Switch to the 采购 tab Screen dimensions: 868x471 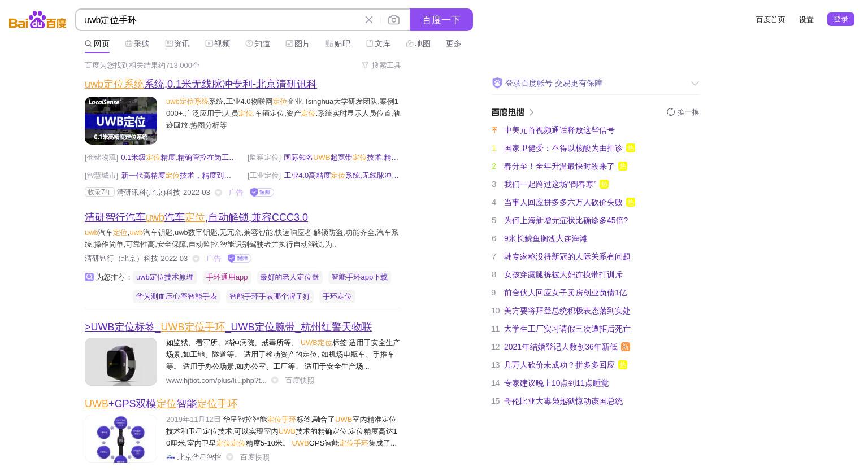(x=137, y=43)
